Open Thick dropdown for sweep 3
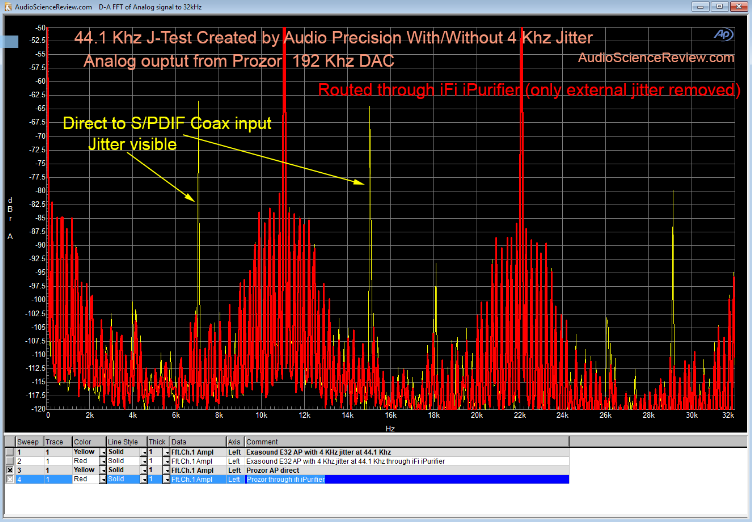The image size is (752, 522). click(x=164, y=470)
